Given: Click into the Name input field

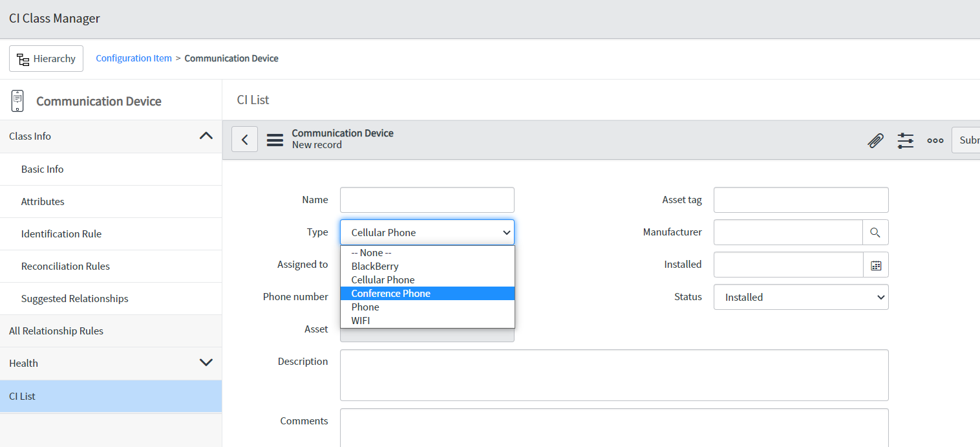Looking at the screenshot, I should click(x=427, y=200).
